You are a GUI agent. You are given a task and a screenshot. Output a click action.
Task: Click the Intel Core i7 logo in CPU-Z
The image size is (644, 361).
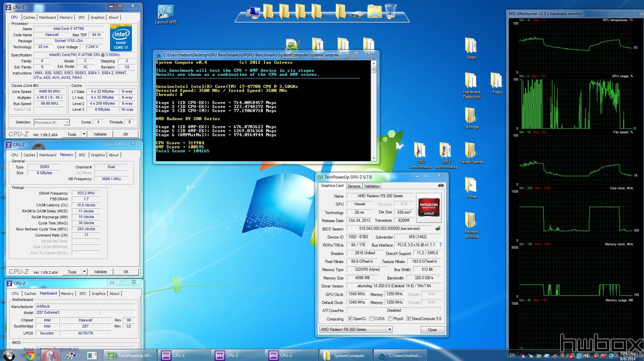point(121,38)
